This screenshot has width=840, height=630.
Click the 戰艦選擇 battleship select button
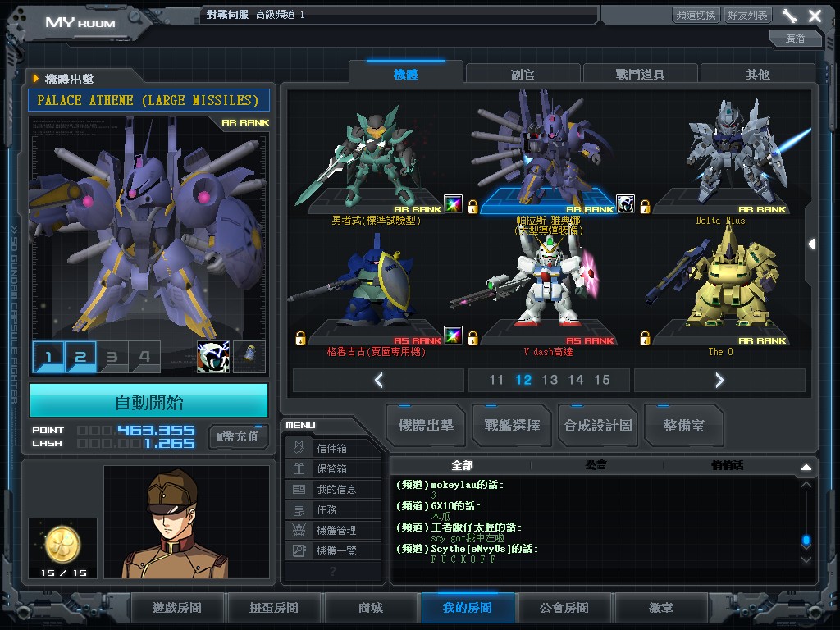coord(512,426)
